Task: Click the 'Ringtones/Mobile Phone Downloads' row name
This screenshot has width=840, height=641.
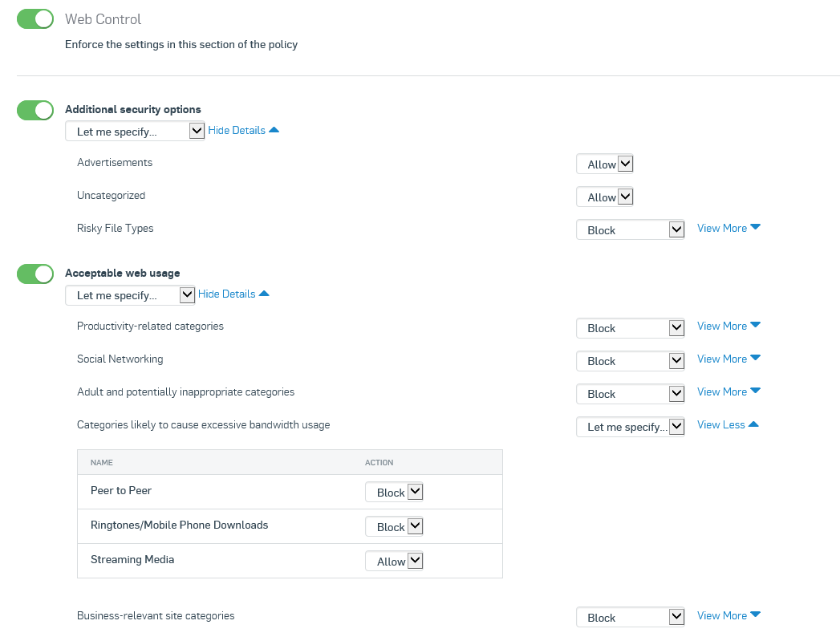Action: tap(180, 525)
